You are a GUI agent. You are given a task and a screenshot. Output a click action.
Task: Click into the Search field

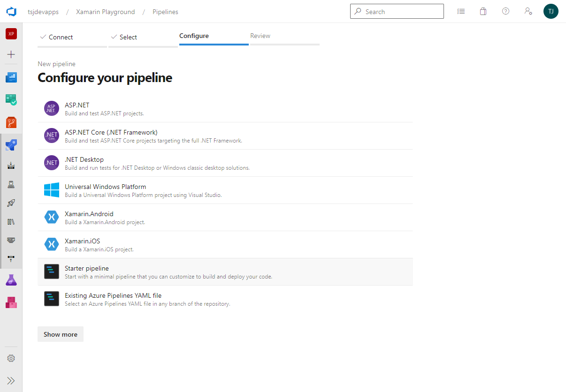tap(401, 12)
